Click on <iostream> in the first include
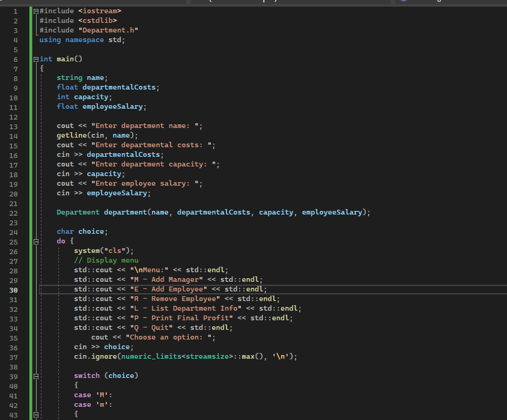 point(100,11)
